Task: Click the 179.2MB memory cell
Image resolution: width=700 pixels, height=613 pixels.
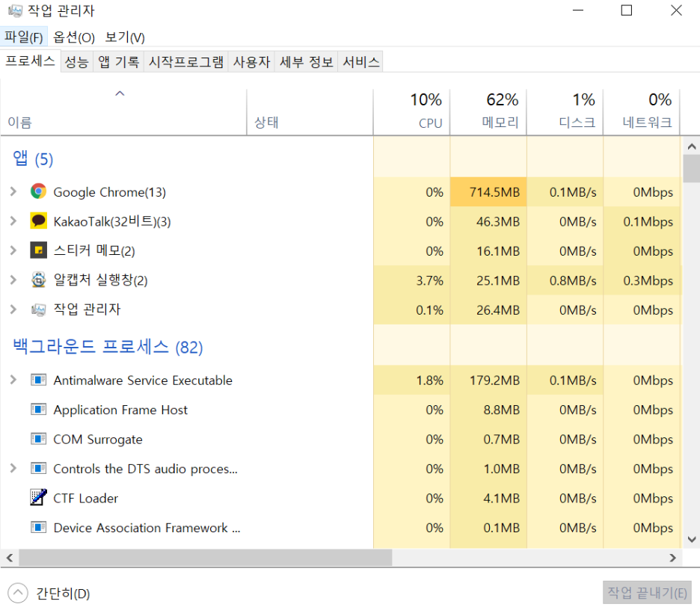Action: pyautogui.click(x=488, y=380)
